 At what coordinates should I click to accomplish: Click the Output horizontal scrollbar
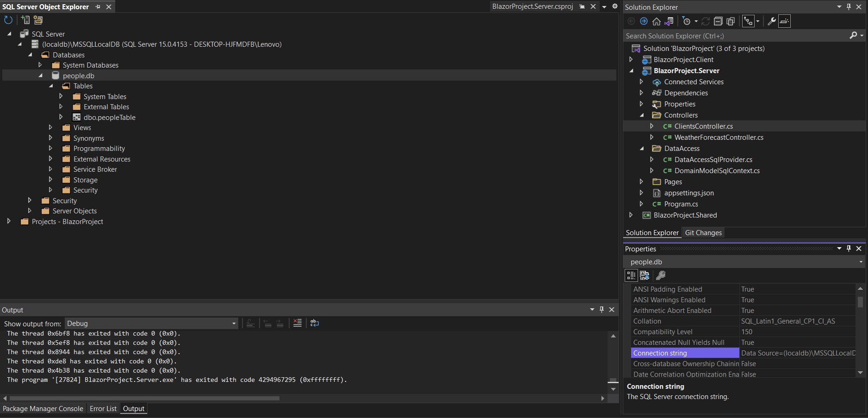[x=144, y=398]
